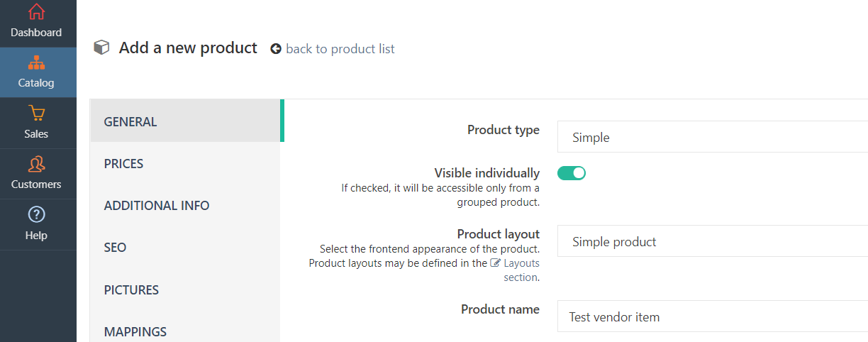Follow the back to product list link
868x342 pixels.
pos(340,49)
